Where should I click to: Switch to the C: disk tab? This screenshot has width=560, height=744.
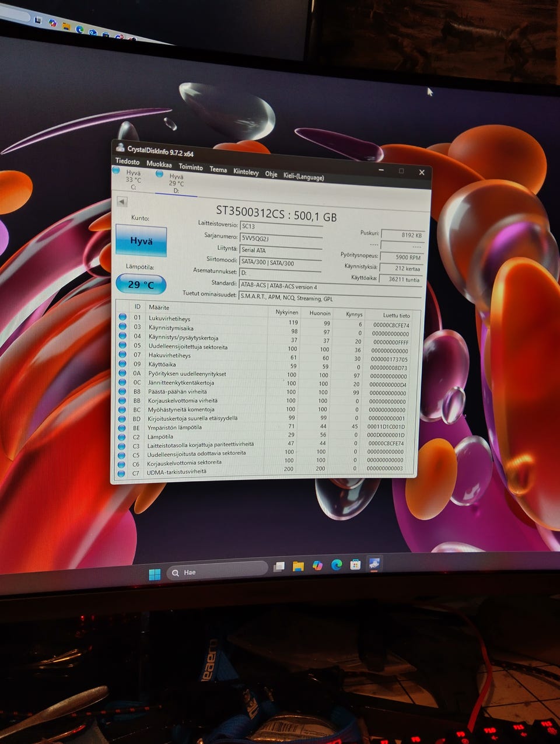pyautogui.click(x=133, y=179)
